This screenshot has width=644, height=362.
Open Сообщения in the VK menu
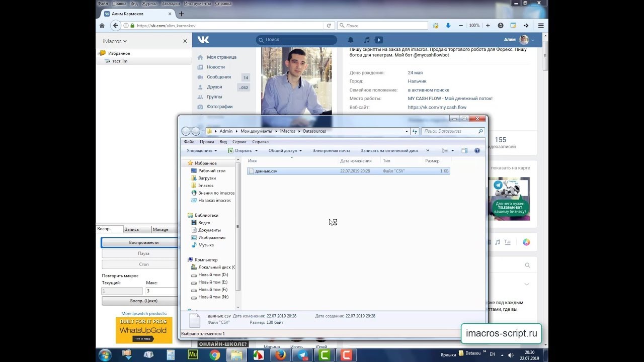219,77
